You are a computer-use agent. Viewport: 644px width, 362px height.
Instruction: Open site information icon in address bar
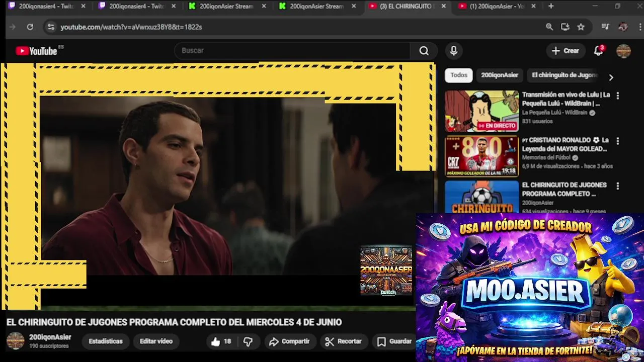[x=51, y=27]
